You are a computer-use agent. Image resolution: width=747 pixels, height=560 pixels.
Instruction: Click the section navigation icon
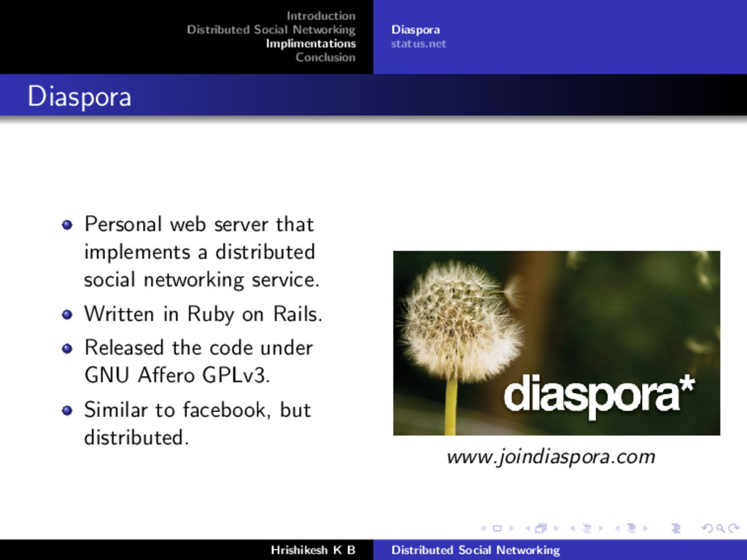click(632, 528)
